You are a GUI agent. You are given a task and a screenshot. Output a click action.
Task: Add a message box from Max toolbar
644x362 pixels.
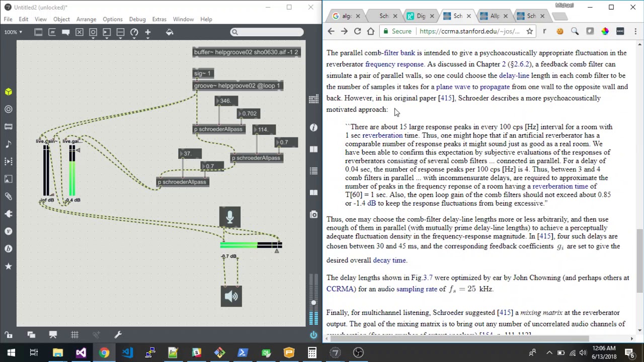[x=52, y=32]
